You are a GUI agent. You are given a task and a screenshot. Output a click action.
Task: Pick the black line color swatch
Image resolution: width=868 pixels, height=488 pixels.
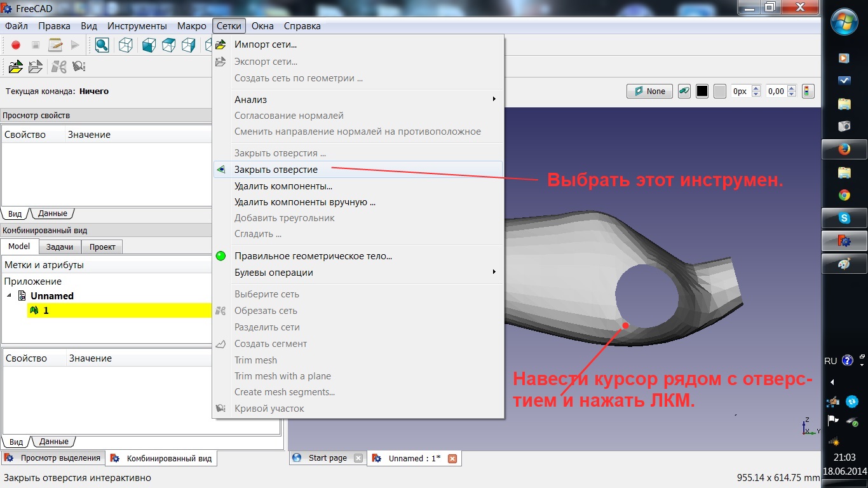click(702, 91)
